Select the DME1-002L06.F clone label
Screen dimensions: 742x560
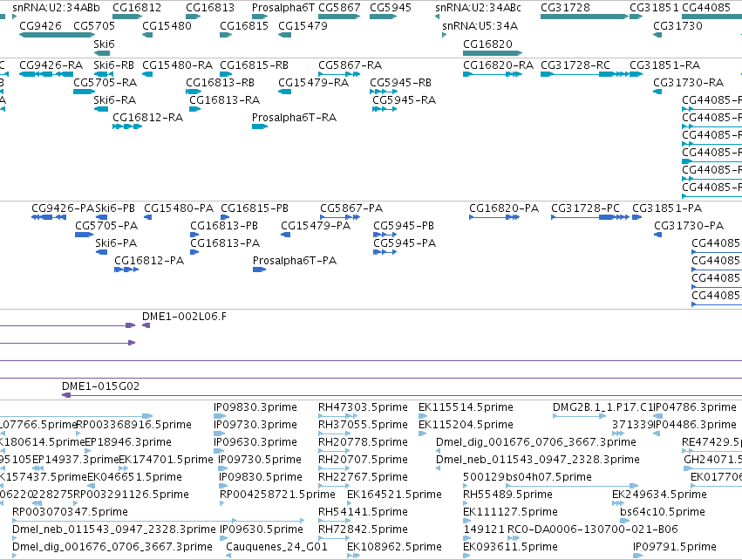[185, 317]
